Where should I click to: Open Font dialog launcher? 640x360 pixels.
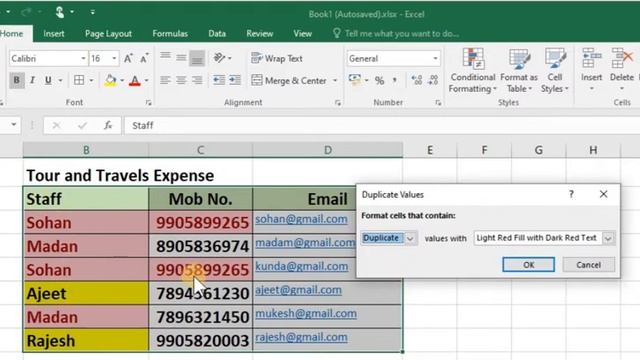[149, 103]
